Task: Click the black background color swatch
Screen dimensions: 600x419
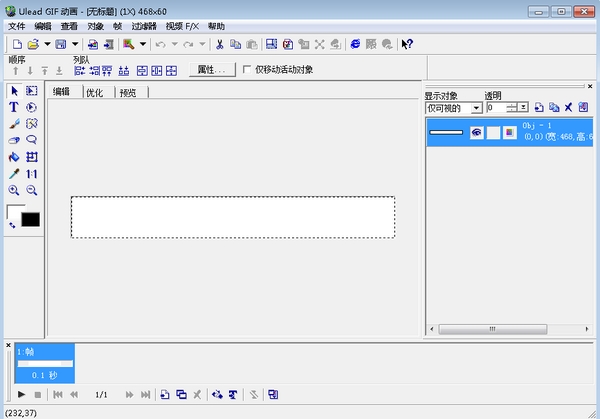Action: [x=30, y=219]
